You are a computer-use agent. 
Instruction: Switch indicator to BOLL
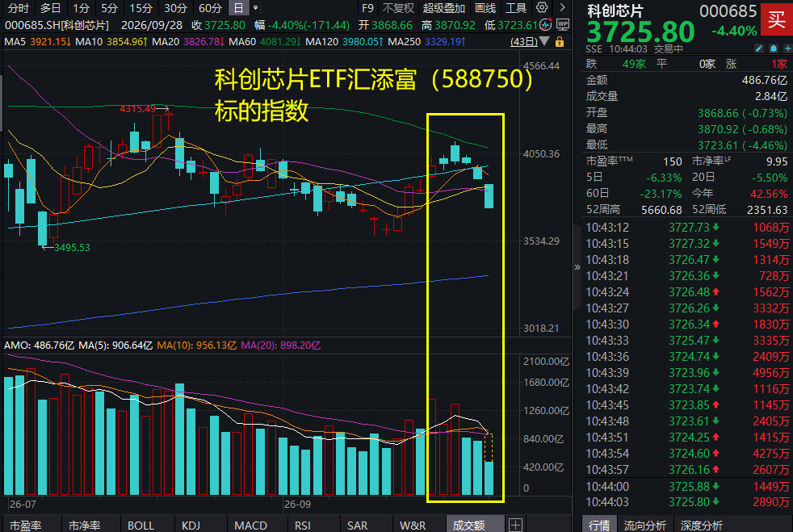coord(141,525)
